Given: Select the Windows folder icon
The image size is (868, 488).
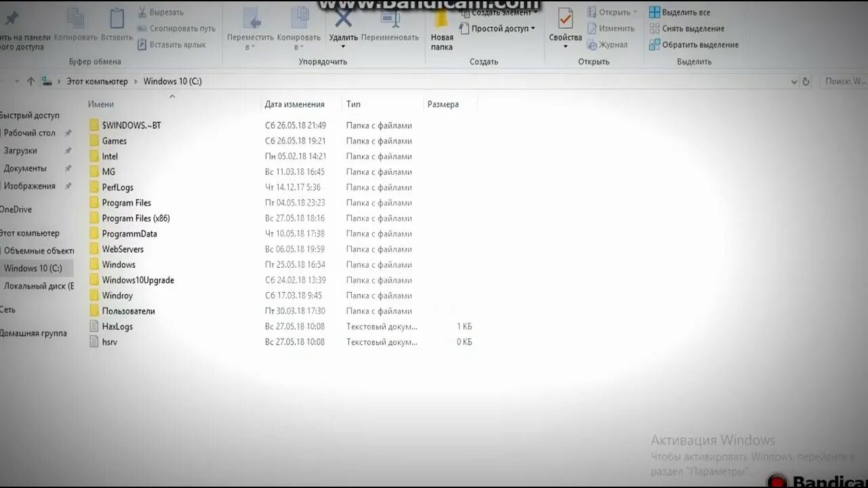Looking at the screenshot, I should click(94, 265).
